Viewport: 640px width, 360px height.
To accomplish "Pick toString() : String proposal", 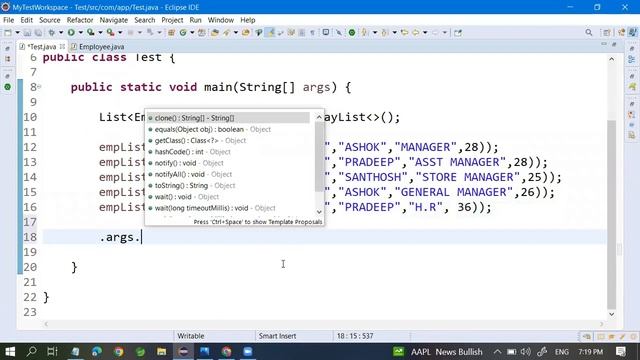I will [x=228, y=186].
